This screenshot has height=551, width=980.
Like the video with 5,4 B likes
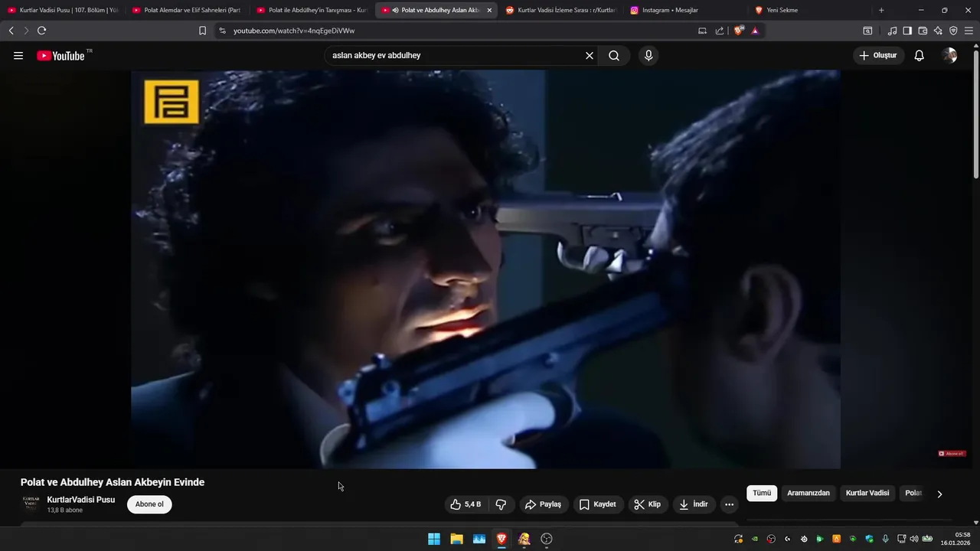click(x=466, y=504)
